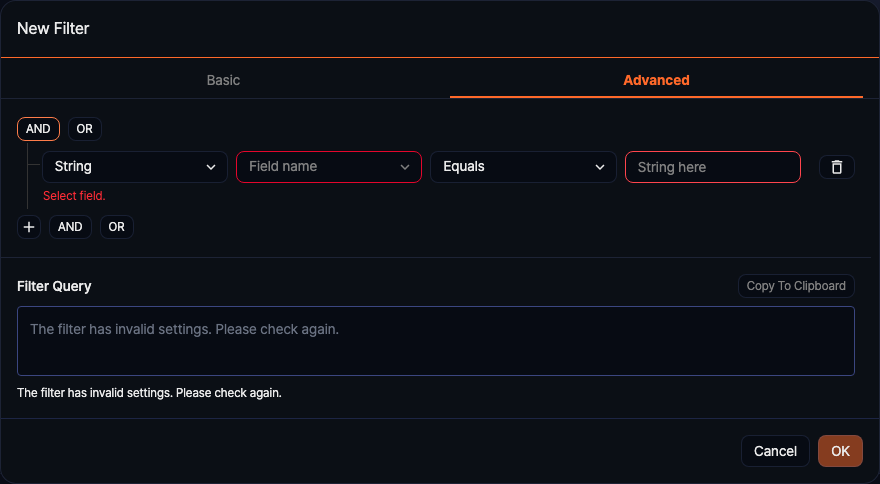The height and width of the screenshot is (484, 880).
Task: Delete the filter rule with trash icon
Action: [837, 167]
